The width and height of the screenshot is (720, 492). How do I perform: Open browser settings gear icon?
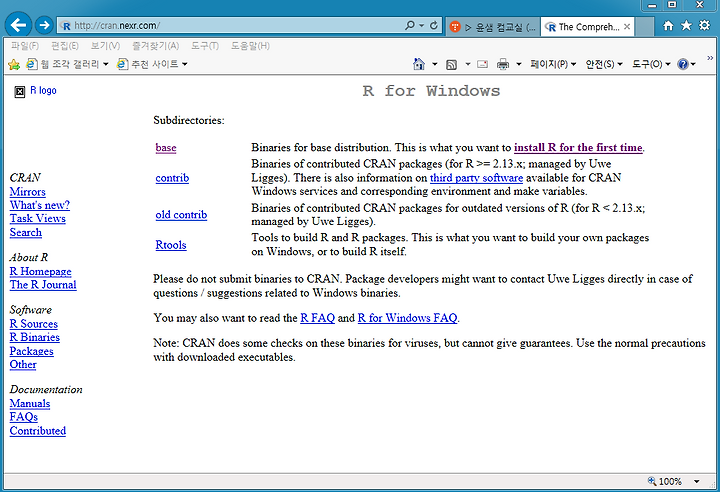coord(704,25)
